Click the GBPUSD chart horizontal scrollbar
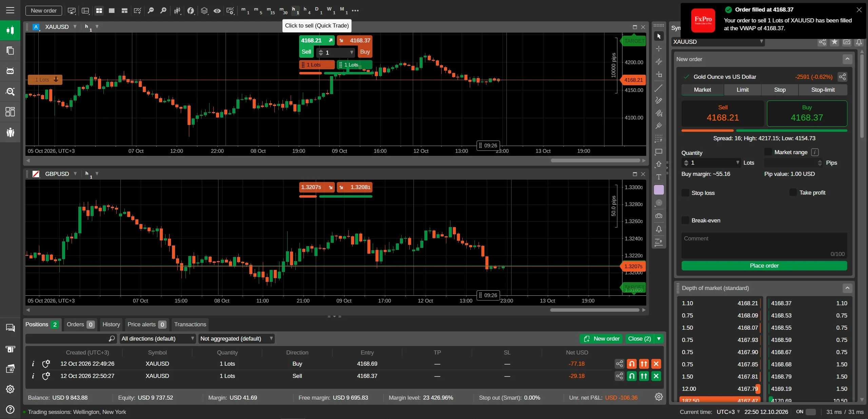868x419 pixels. coord(595,310)
